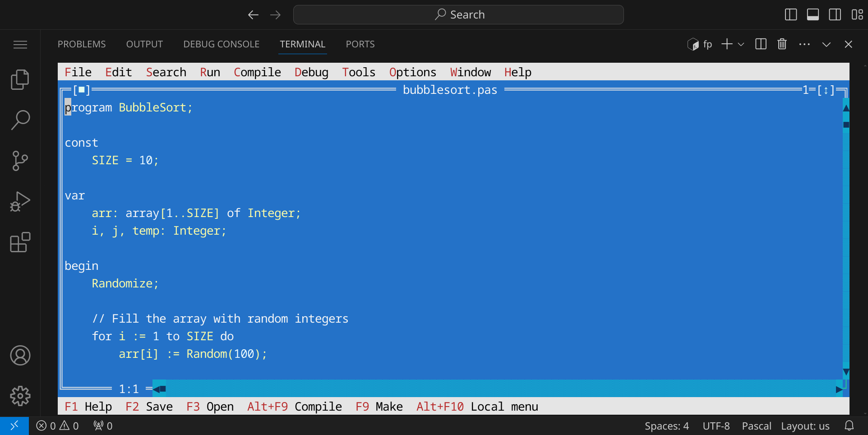Toggle the bottom panel visibility

813,15
